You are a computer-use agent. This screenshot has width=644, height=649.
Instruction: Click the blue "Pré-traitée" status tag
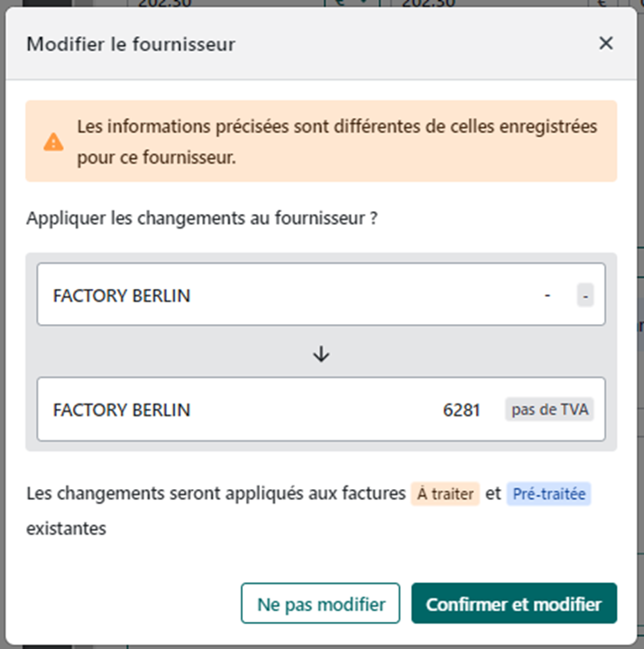pos(550,495)
